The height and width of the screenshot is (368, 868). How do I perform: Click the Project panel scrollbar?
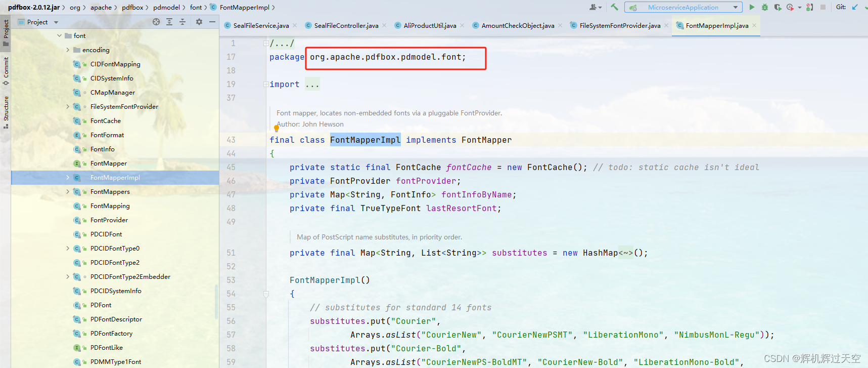[x=216, y=301]
